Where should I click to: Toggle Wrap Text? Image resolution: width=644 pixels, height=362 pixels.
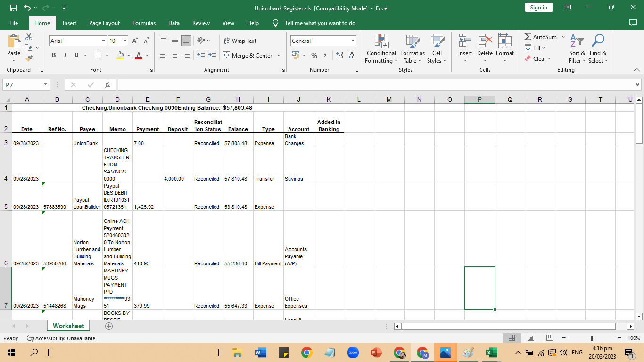tap(240, 41)
